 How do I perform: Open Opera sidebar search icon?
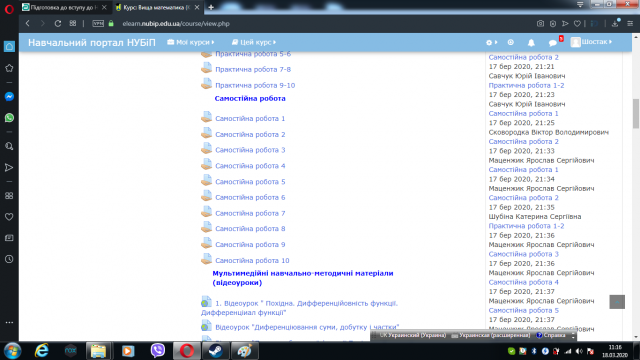click(9, 146)
